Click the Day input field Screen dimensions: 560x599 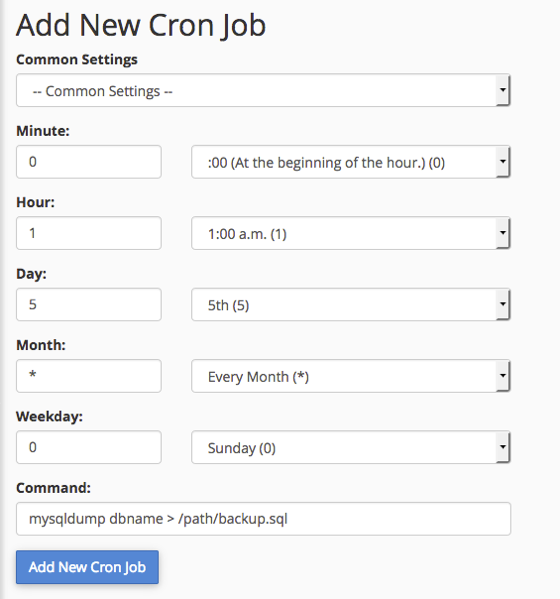[x=89, y=304]
